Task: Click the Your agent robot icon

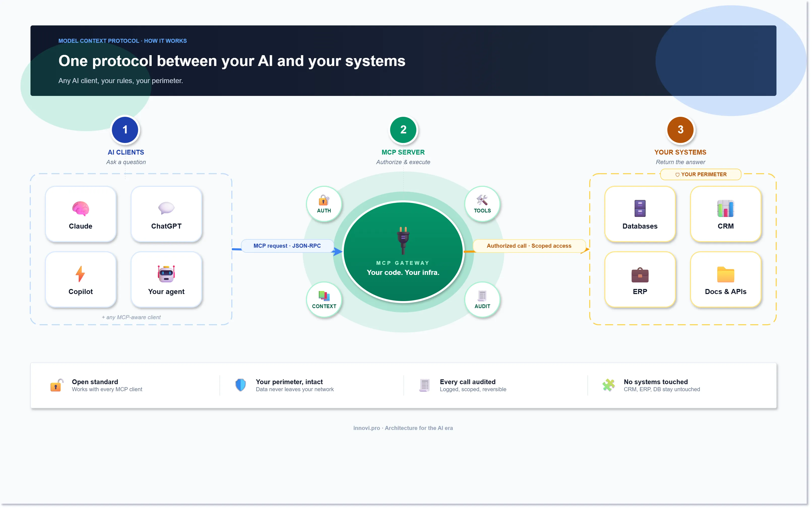Action: (x=166, y=274)
